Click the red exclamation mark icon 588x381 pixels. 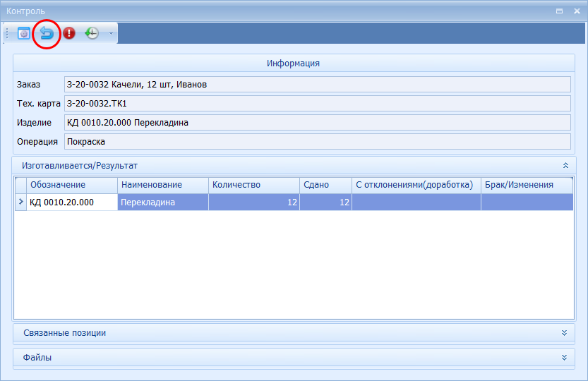coord(69,33)
